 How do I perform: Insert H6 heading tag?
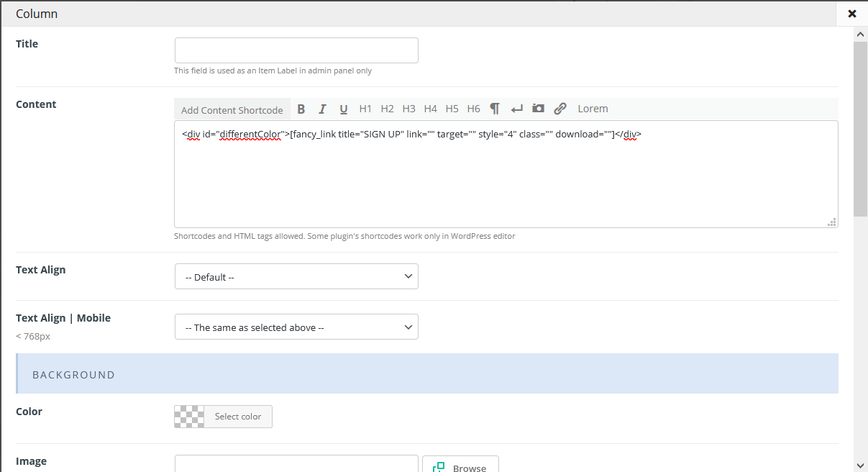pyautogui.click(x=473, y=109)
